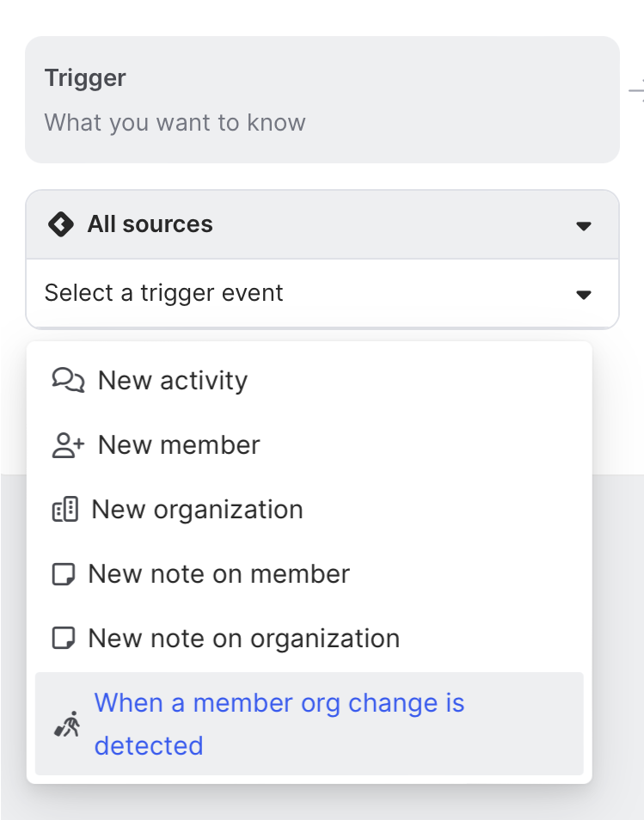Click the building icon for New organization

pos(65,510)
